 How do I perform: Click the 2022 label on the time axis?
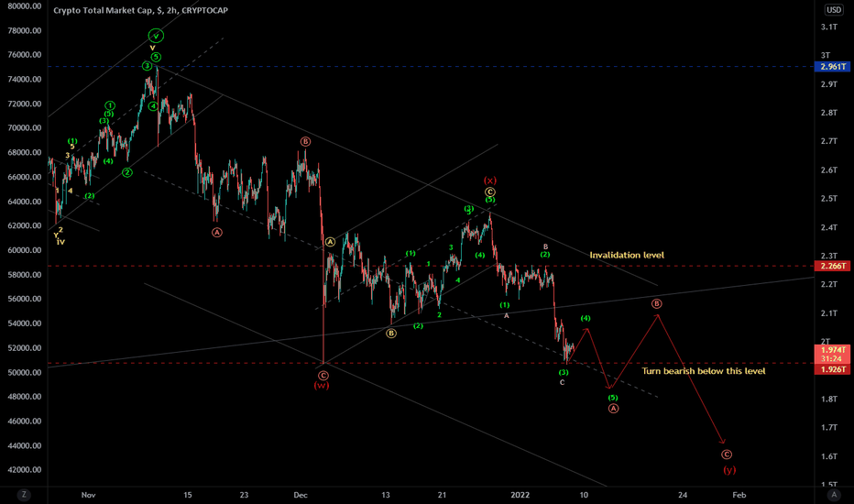[x=520, y=495]
